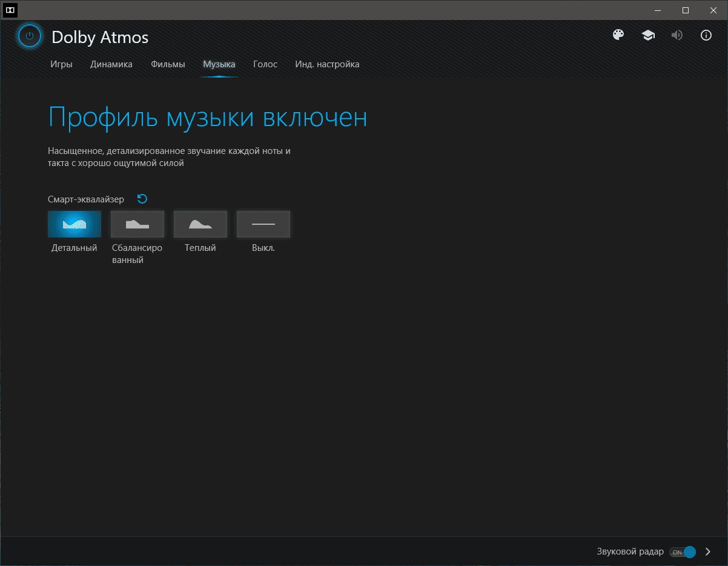728x566 pixels.
Task: Open the Фильмы tab
Action: coord(168,64)
